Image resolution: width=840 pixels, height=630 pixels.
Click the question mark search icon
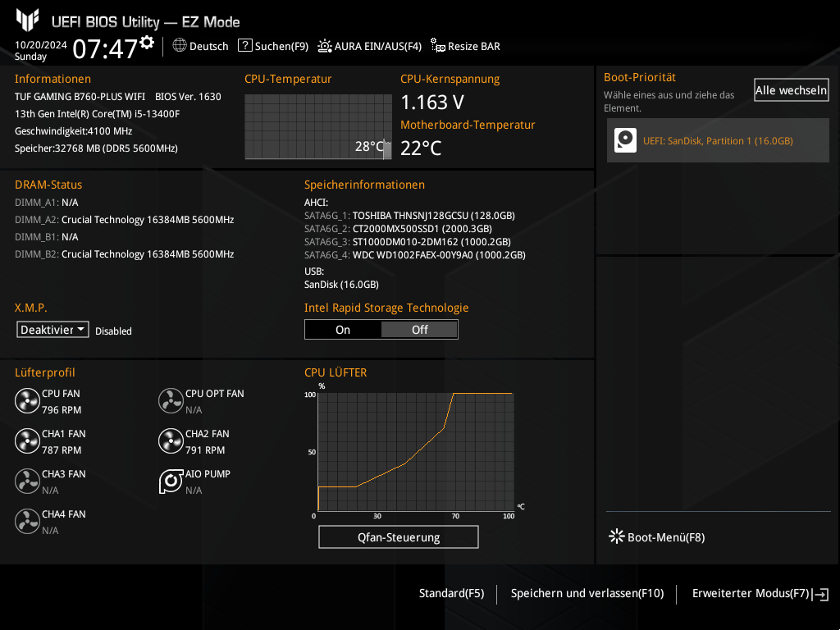pos(244,46)
